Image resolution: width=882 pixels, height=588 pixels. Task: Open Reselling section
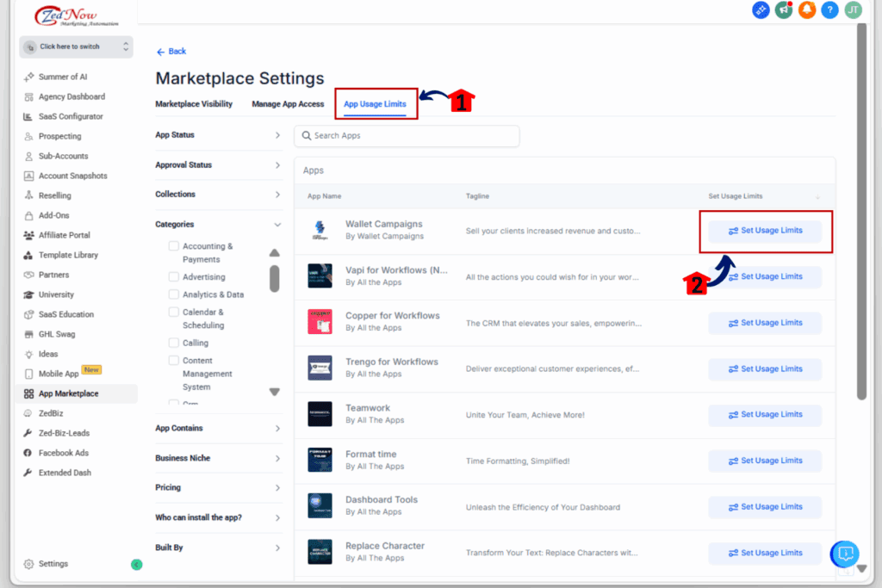pos(54,195)
